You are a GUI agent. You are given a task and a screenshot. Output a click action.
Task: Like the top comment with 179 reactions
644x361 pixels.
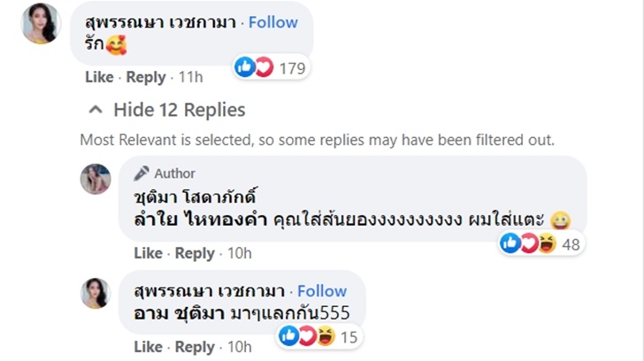(x=98, y=77)
